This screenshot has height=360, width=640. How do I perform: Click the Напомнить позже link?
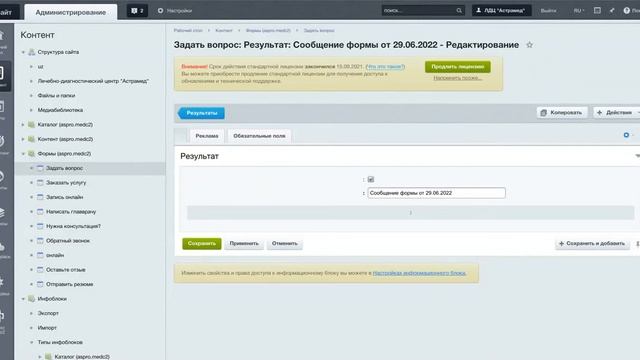(457, 78)
